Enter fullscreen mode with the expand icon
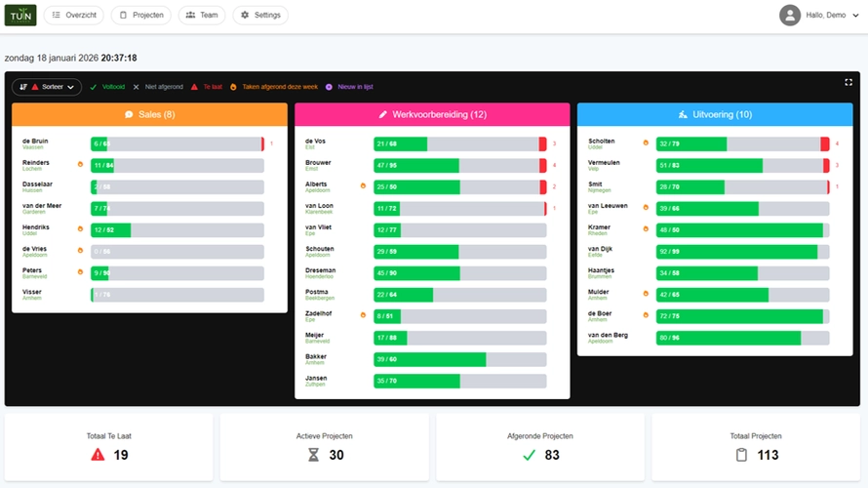The width and height of the screenshot is (868, 488). [848, 82]
